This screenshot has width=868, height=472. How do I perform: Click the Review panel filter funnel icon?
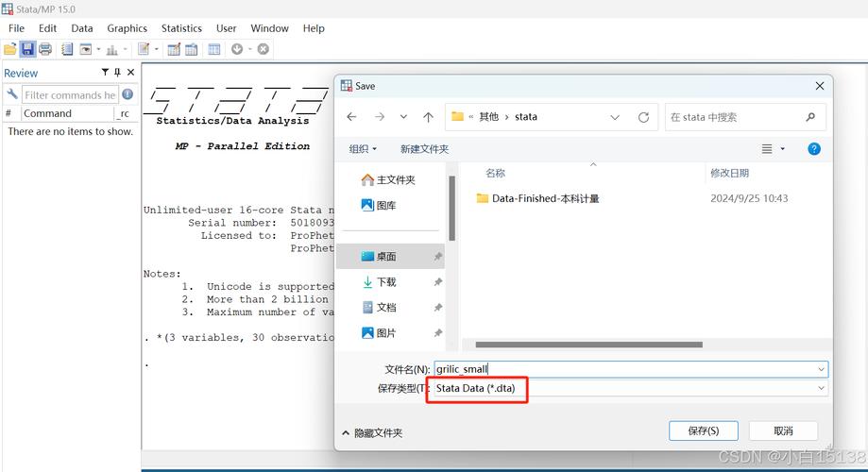pos(105,72)
